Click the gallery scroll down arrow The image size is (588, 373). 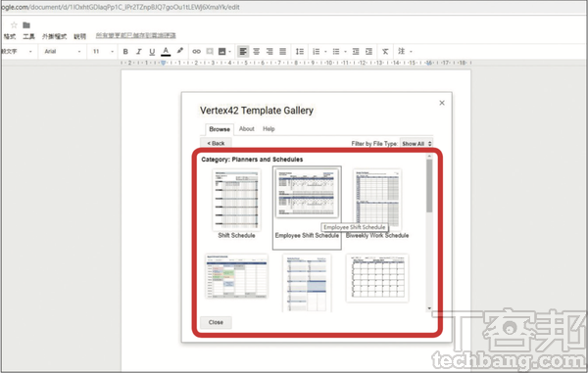point(429,308)
